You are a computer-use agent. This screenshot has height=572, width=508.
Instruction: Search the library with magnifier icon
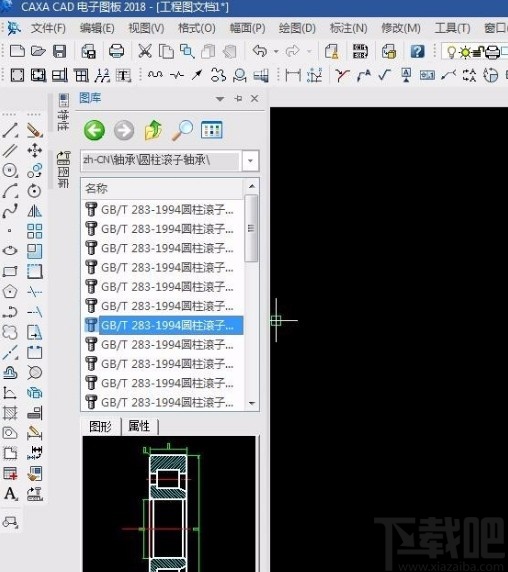pos(182,130)
